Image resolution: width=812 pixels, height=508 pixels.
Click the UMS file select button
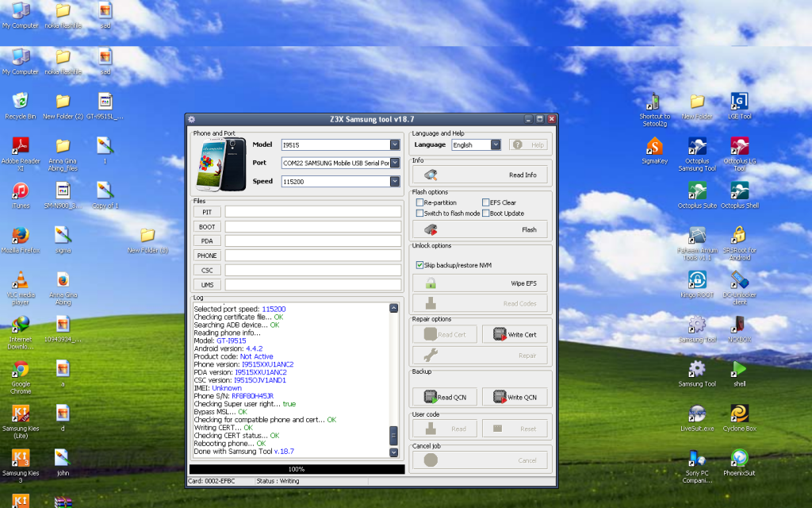pos(207,285)
